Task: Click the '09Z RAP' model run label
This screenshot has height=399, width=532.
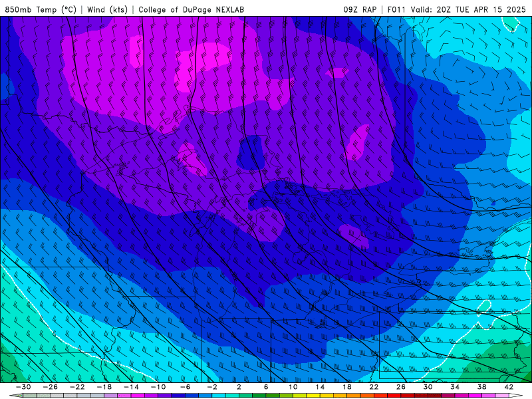Action: tap(360, 9)
